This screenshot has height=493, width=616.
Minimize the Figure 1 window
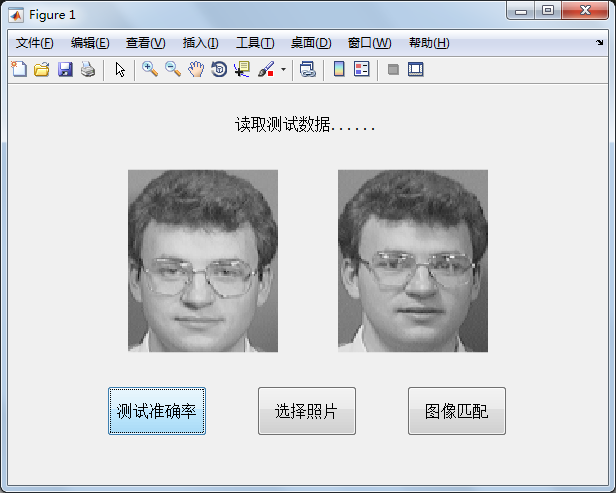point(521,11)
